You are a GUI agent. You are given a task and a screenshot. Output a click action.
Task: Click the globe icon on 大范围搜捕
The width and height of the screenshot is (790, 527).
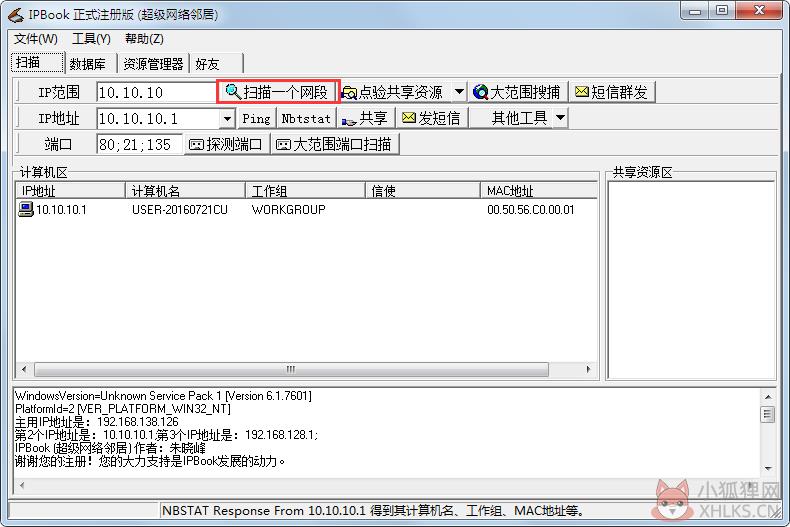[481, 92]
